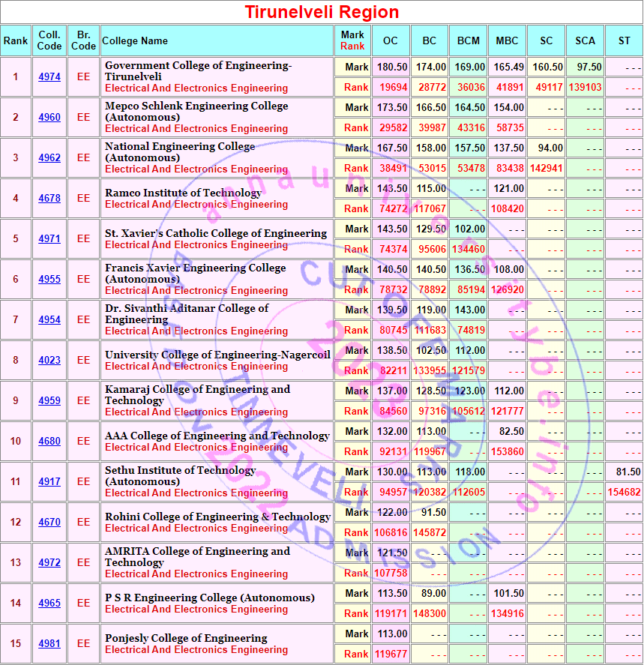Screen dimensions: 644x665
Task: Open the 4981 Ponjesly college code link
Action: click(49, 644)
